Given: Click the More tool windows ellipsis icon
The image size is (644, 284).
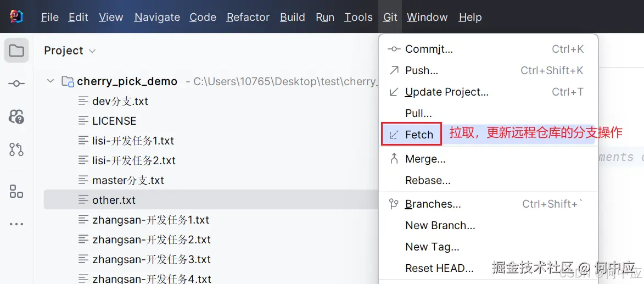Looking at the screenshot, I should [x=16, y=224].
